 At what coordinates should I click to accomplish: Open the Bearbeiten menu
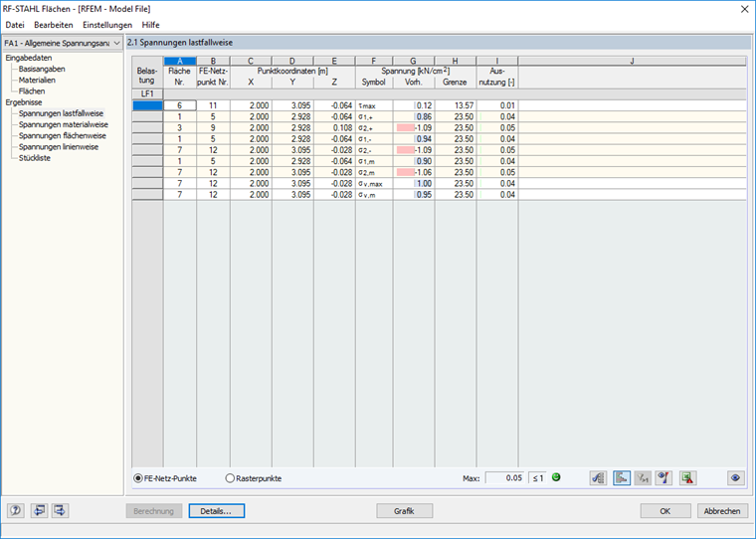point(54,25)
